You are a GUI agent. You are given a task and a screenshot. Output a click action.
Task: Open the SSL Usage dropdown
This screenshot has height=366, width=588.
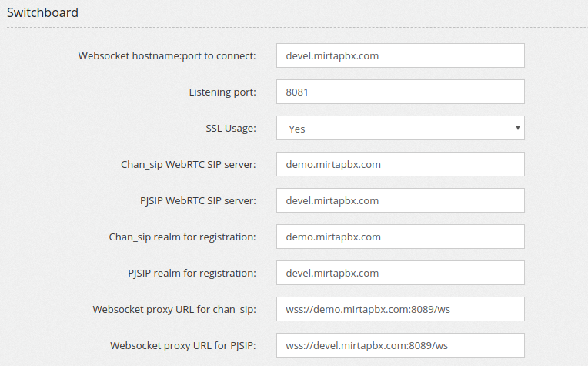[x=400, y=128]
